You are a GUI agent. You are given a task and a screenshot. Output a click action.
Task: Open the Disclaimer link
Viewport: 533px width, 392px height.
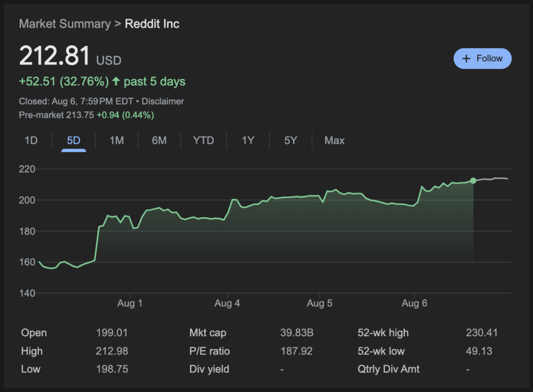point(163,101)
